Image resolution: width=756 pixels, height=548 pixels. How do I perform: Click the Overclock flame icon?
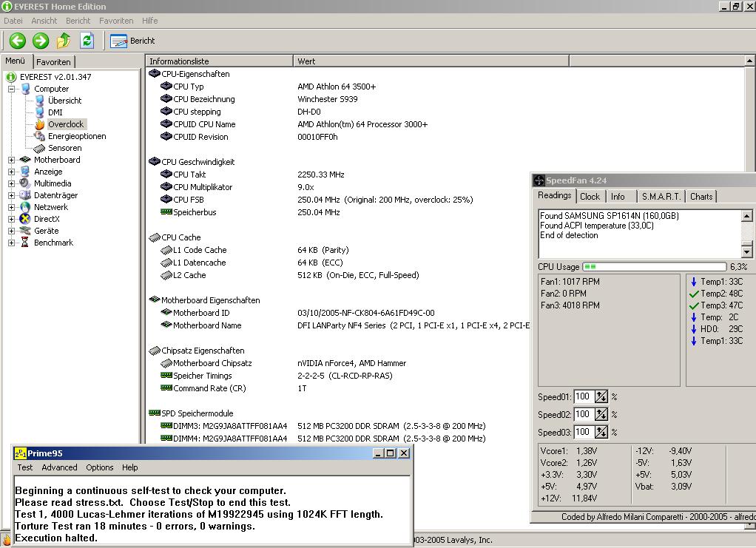pyautogui.click(x=39, y=124)
